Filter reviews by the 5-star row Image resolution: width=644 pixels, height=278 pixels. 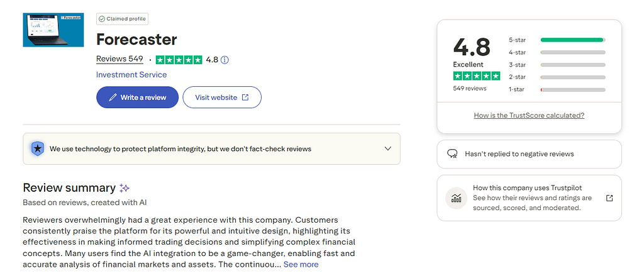click(x=557, y=40)
